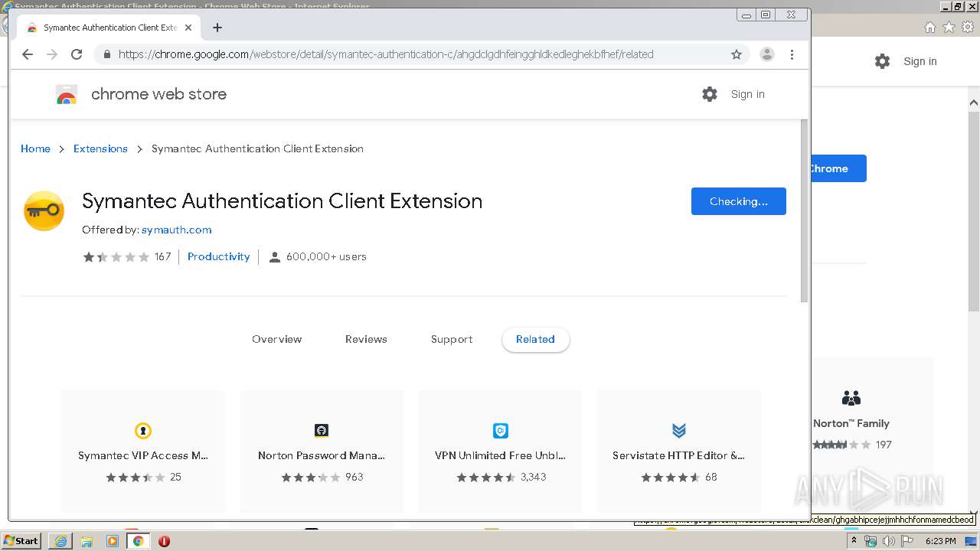The height and width of the screenshot is (551, 980).
Task: Open Internet Explorer favorites star
Action: [x=949, y=28]
